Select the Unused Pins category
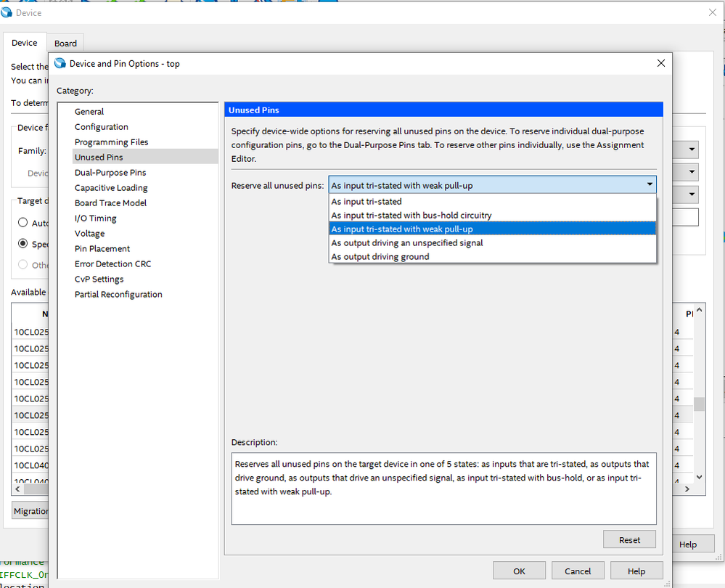The image size is (725, 588). click(145, 157)
